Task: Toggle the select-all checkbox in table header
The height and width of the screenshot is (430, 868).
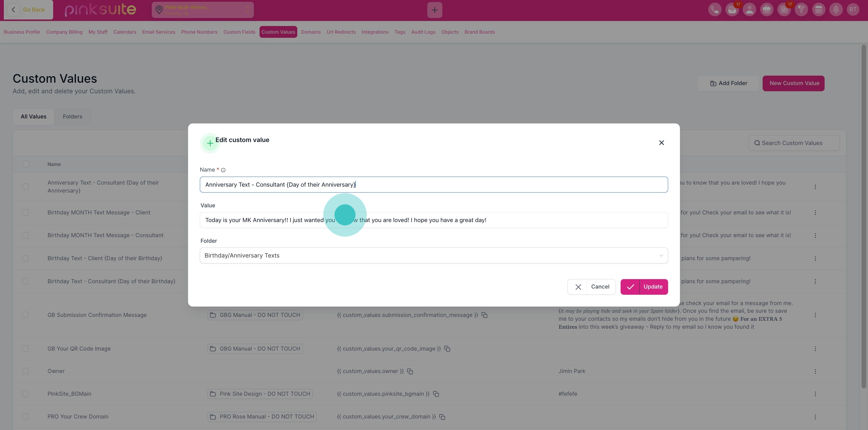Action: click(x=26, y=164)
